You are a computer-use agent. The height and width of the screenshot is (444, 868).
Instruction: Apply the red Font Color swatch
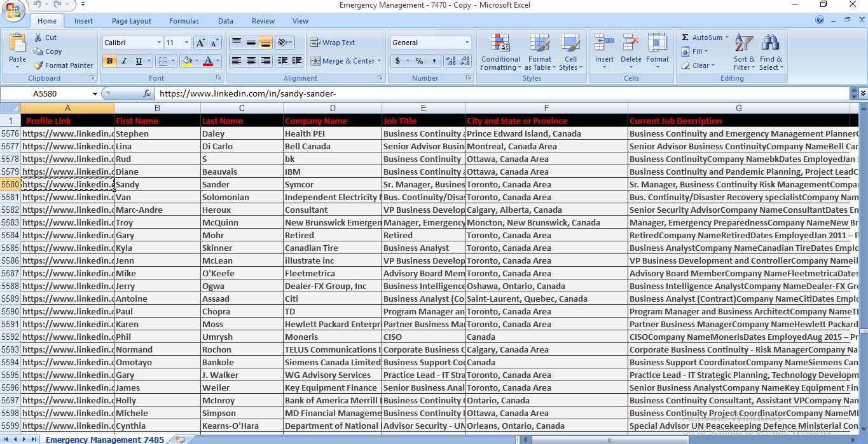208,61
